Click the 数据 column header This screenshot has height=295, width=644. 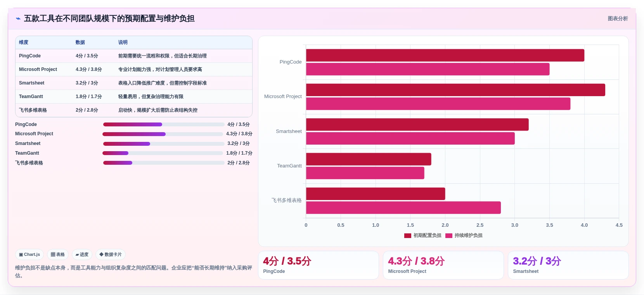80,42
